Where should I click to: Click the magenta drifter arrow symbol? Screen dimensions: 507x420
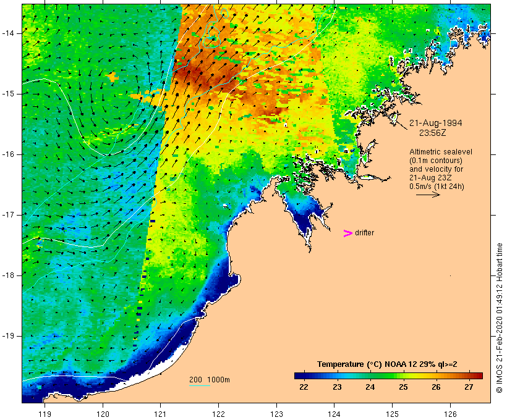click(x=347, y=233)
